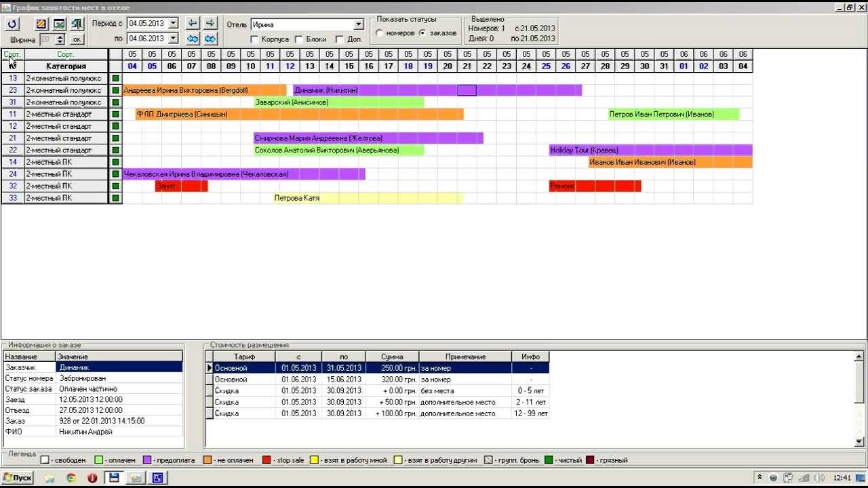The image size is (868, 488).
Task: Select tariff row with 320.00 грн.
Action: coord(381,380)
